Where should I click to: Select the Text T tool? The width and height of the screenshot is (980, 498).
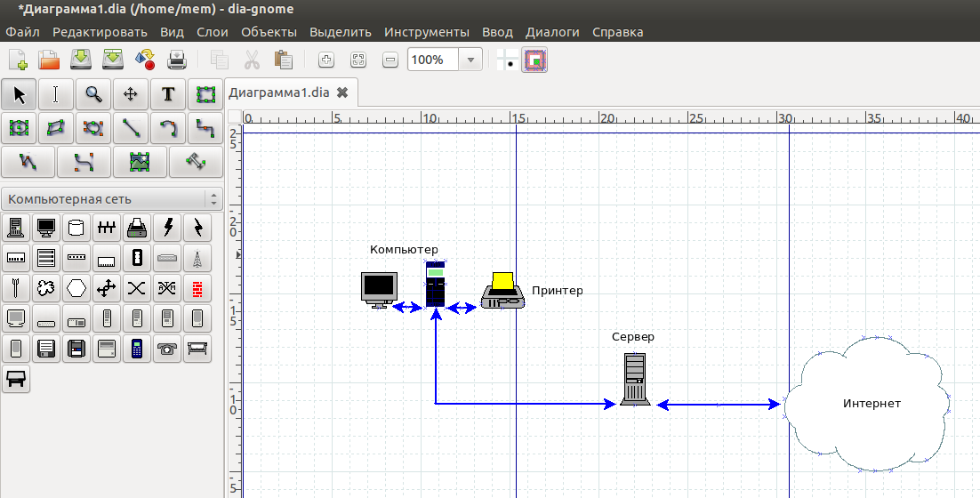[x=168, y=94]
